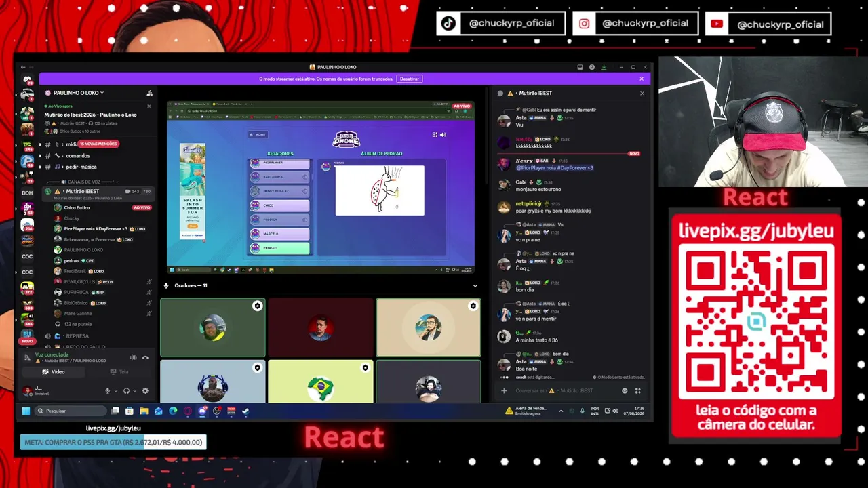Click the plus attachment button in chat

click(x=504, y=390)
